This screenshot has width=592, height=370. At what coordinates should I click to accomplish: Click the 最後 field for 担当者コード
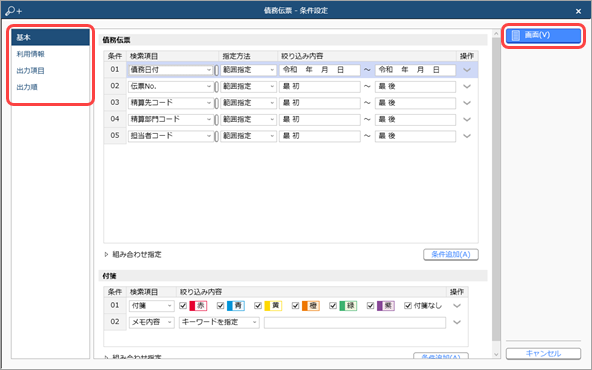(415, 136)
